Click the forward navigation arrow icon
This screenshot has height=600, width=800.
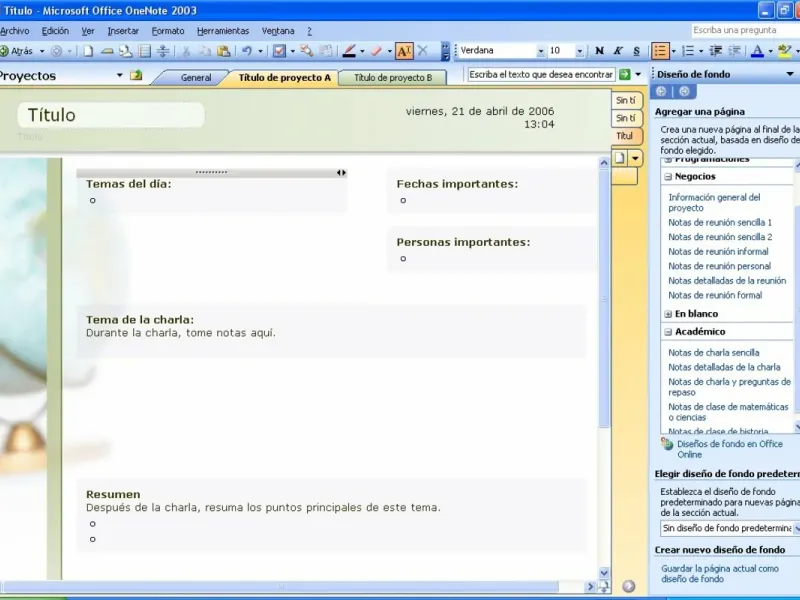(57, 51)
